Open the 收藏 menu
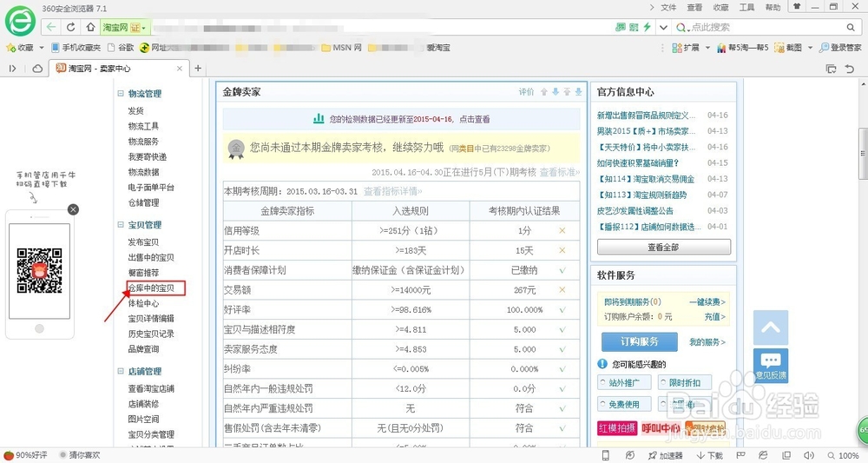This screenshot has height=463, width=868. (720, 7)
